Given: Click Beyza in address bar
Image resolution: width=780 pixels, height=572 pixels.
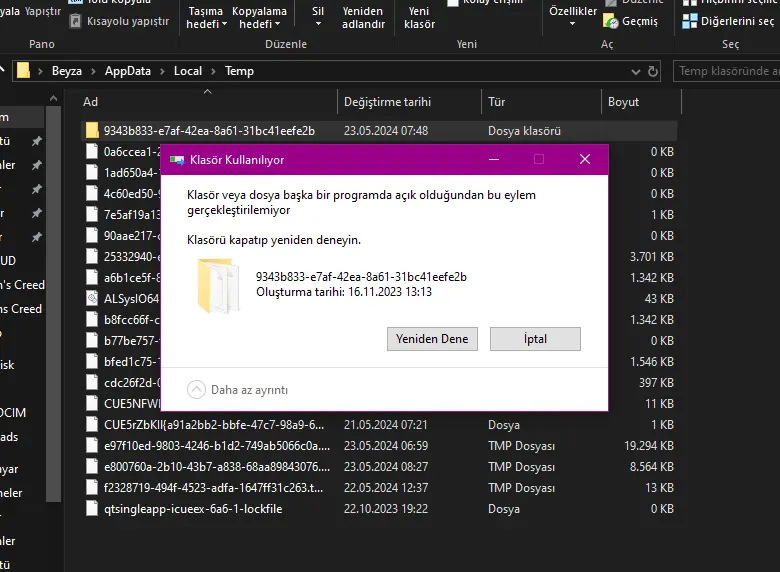Looking at the screenshot, I should (67, 71).
